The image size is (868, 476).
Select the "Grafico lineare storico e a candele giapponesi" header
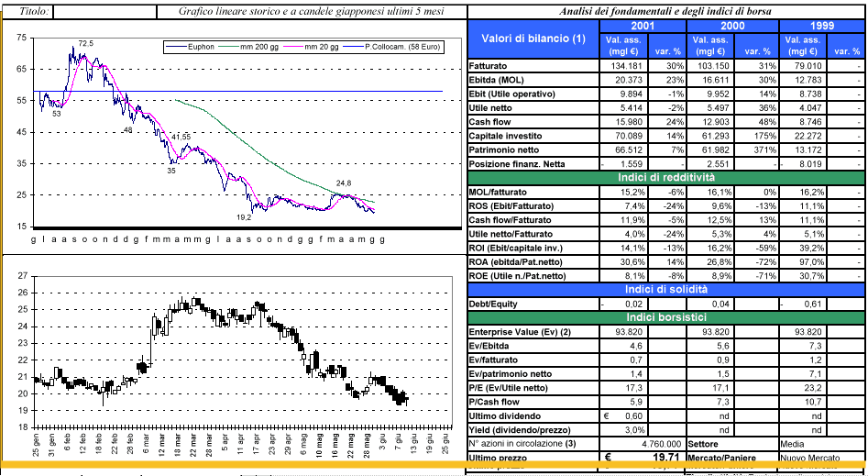[x=313, y=12]
